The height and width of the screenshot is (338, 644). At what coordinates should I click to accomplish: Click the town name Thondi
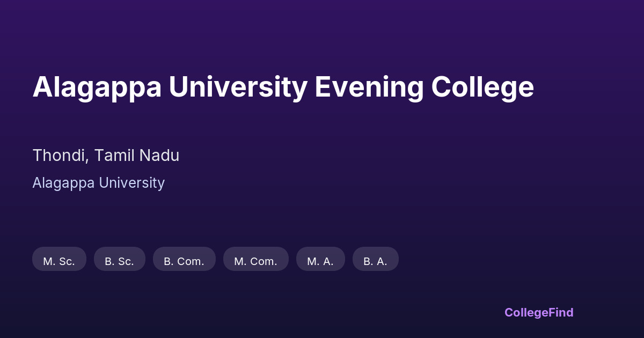pyautogui.click(x=60, y=156)
